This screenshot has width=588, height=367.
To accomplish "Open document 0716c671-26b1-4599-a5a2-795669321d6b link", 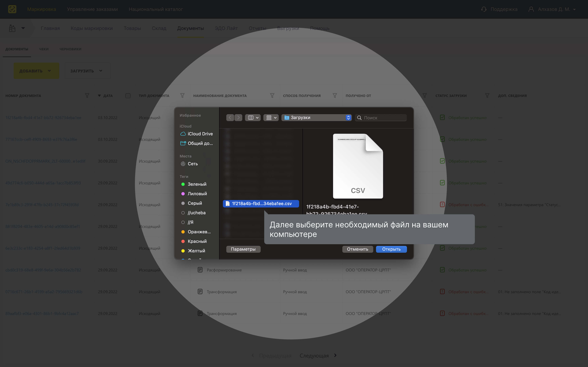I will point(44,292).
